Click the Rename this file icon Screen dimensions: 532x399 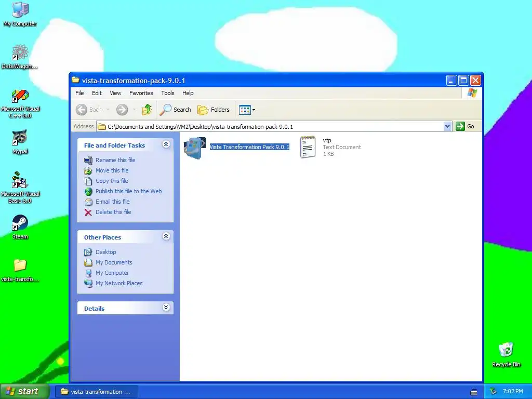click(88, 160)
